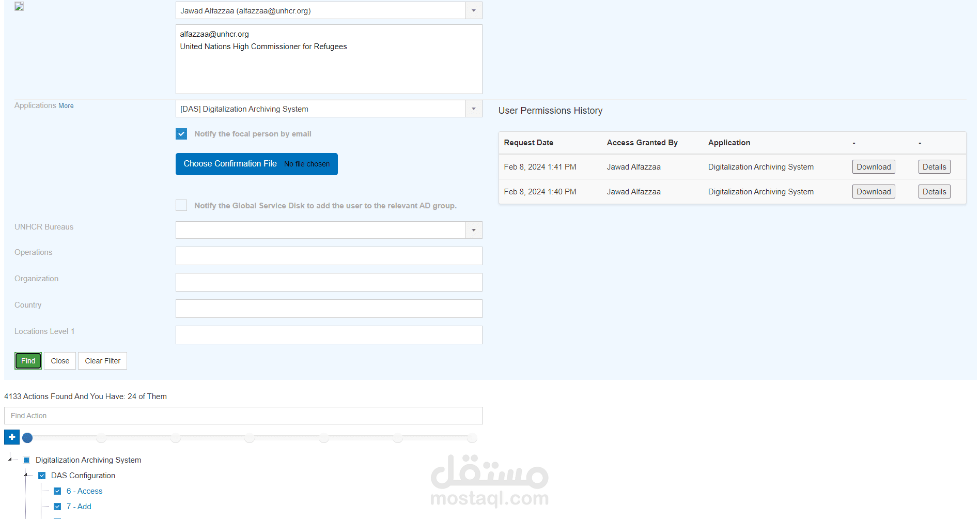980x519 pixels.
Task: Toggle the Digitalization Archiving System tree checkbox
Action: click(x=26, y=460)
